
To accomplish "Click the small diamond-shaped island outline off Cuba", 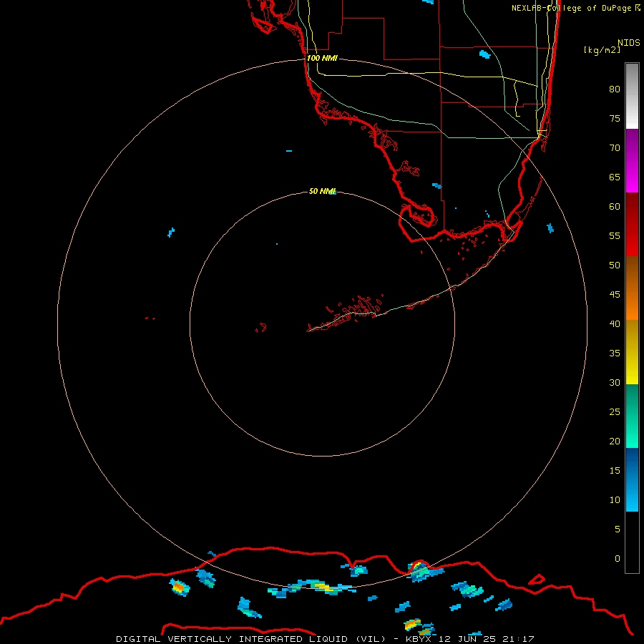I will 537,580.
